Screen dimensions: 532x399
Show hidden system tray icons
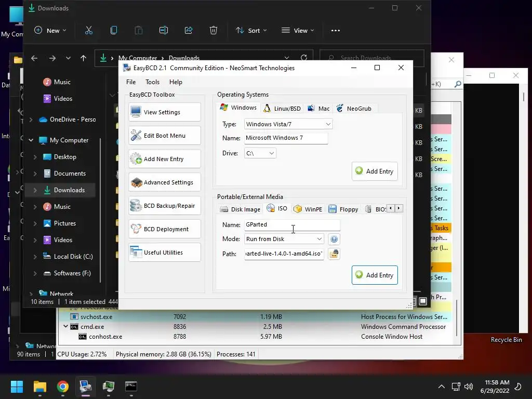(442, 387)
